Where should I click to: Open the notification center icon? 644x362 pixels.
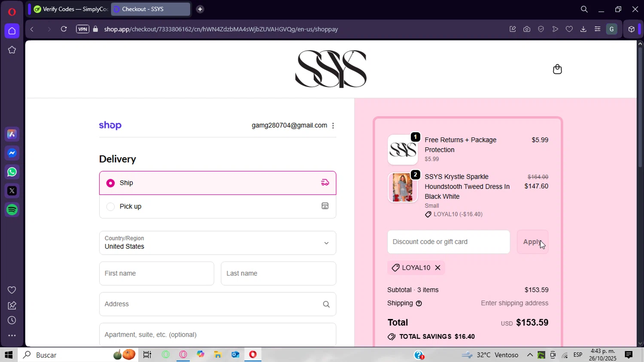coord(629,355)
